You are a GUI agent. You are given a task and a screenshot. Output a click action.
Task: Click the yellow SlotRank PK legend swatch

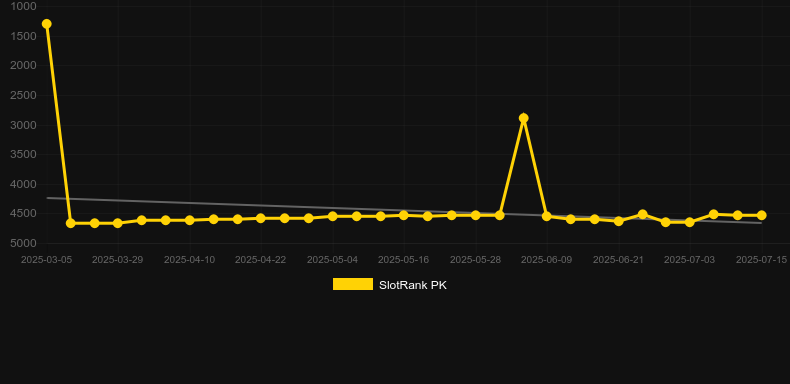coord(353,284)
